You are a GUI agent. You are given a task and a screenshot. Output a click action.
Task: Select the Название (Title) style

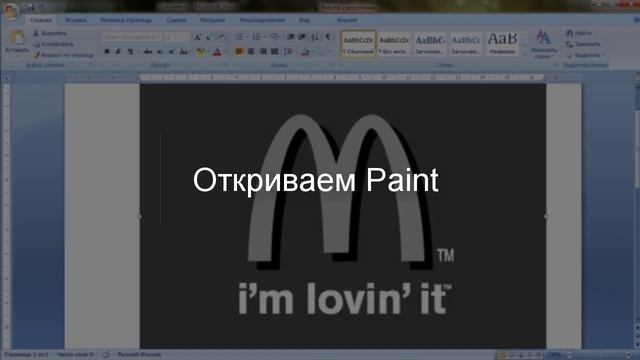pos(502,43)
